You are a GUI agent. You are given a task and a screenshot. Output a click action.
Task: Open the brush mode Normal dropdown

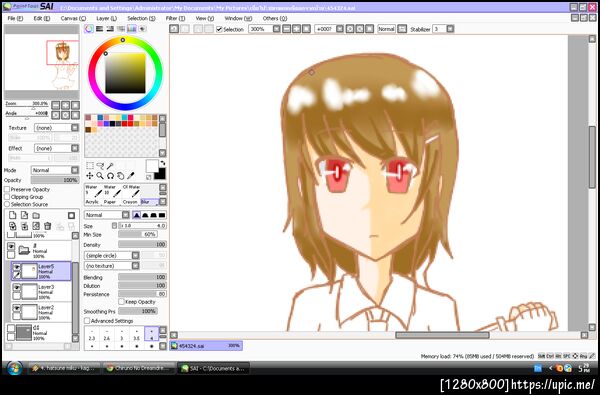pyautogui.click(x=107, y=215)
